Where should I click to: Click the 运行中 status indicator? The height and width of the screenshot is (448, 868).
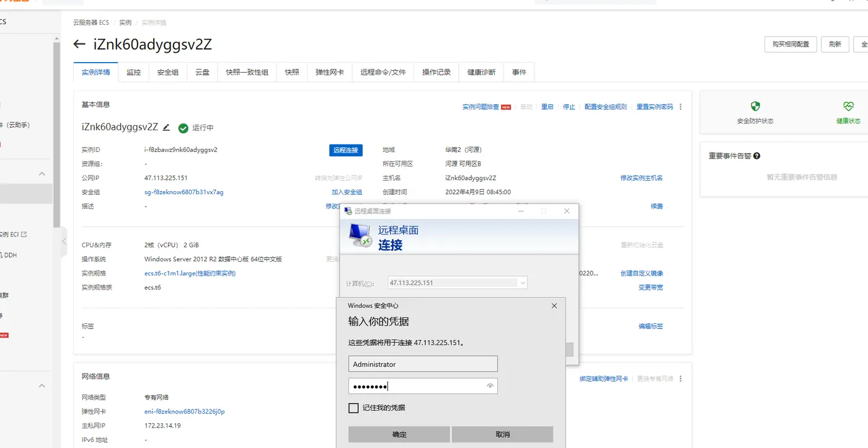tap(196, 128)
